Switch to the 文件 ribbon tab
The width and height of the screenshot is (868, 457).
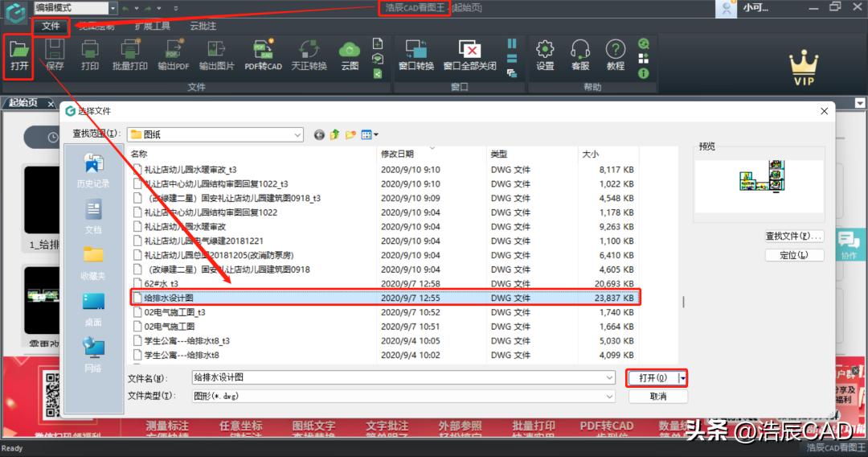pyautogui.click(x=51, y=26)
